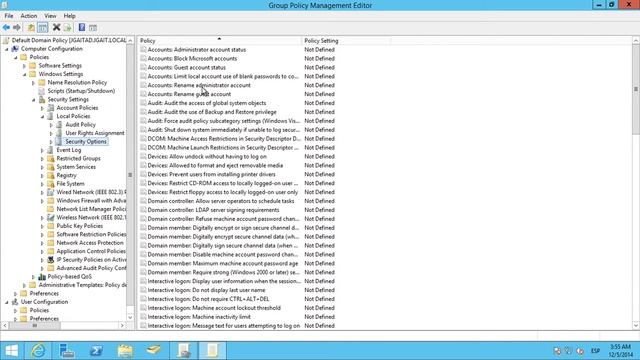Screen dimensions: 640x360
Task: Expand the Account Policies node
Action: [x=42, y=108]
